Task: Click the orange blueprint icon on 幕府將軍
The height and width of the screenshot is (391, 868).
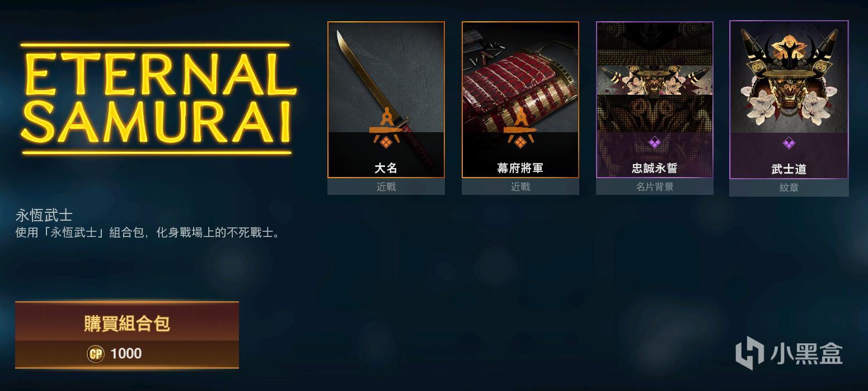Action: click(520, 130)
